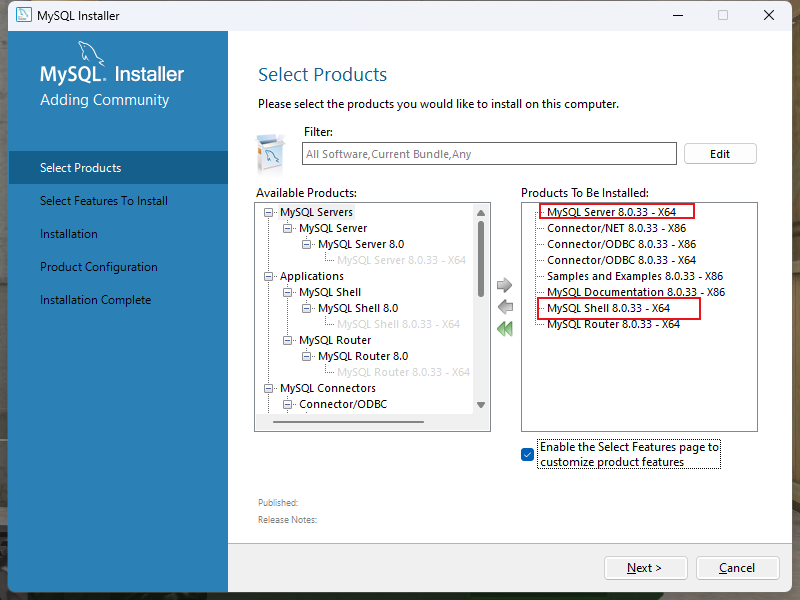800x600 pixels.
Task: Select the MySQL Connectors tree label
Action: (328, 388)
